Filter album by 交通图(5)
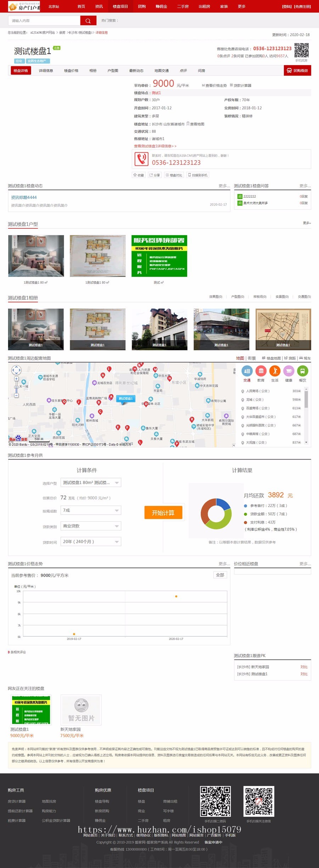This screenshot has width=319, height=868. 304,297
